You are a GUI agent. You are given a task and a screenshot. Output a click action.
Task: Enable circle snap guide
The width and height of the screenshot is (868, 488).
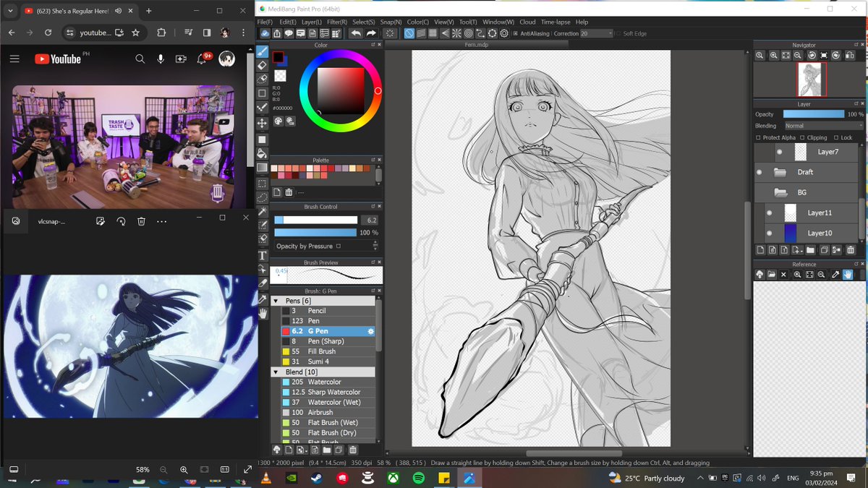468,33
